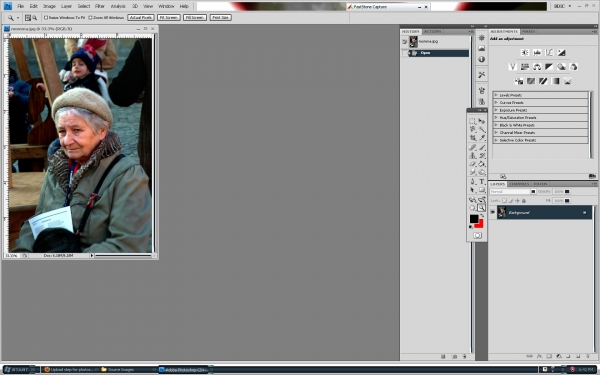Select the Clone Stamp tool

(473, 155)
